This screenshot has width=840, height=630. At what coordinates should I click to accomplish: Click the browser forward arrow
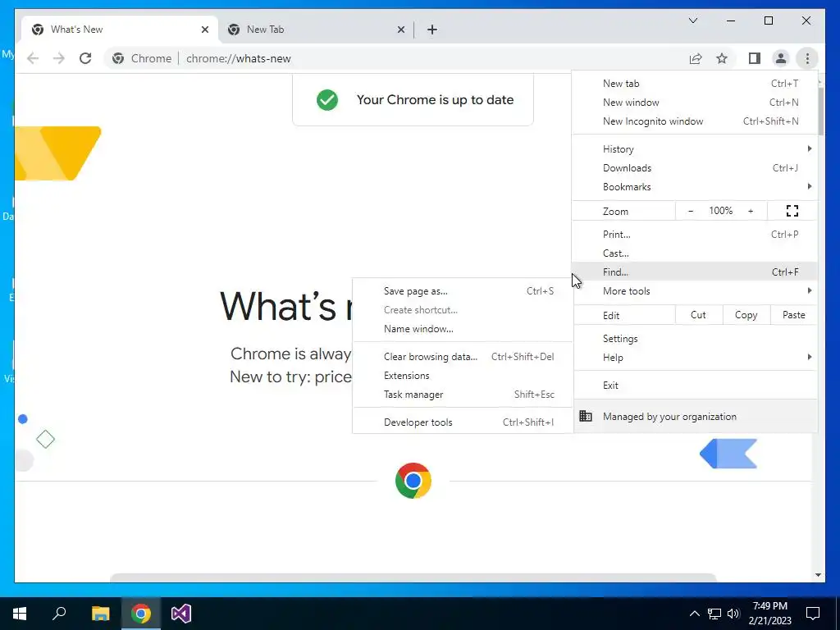(59, 58)
